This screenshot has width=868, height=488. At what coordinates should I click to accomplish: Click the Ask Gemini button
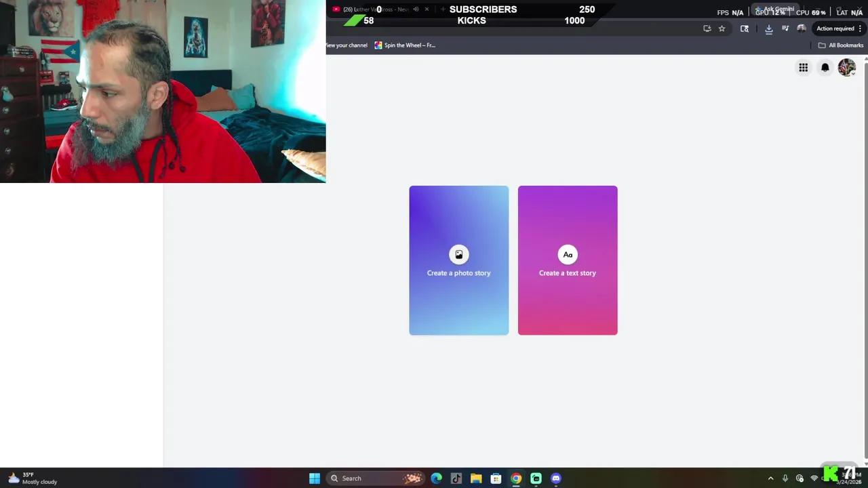click(x=775, y=9)
